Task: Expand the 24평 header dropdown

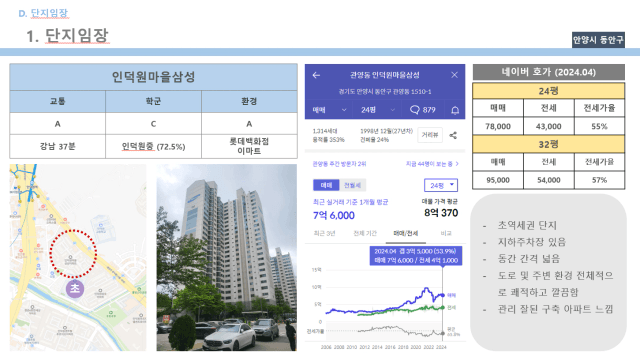Action: pos(378,110)
